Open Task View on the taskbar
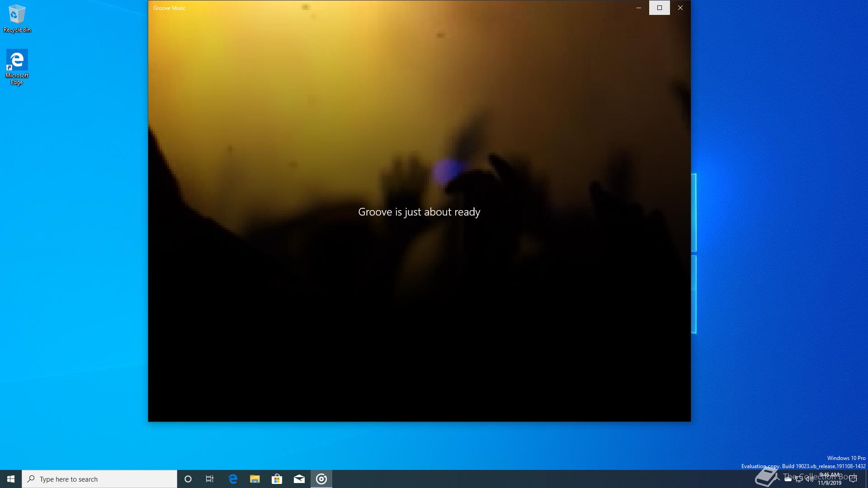The image size is (868, 488). click(x=210, y=479)
